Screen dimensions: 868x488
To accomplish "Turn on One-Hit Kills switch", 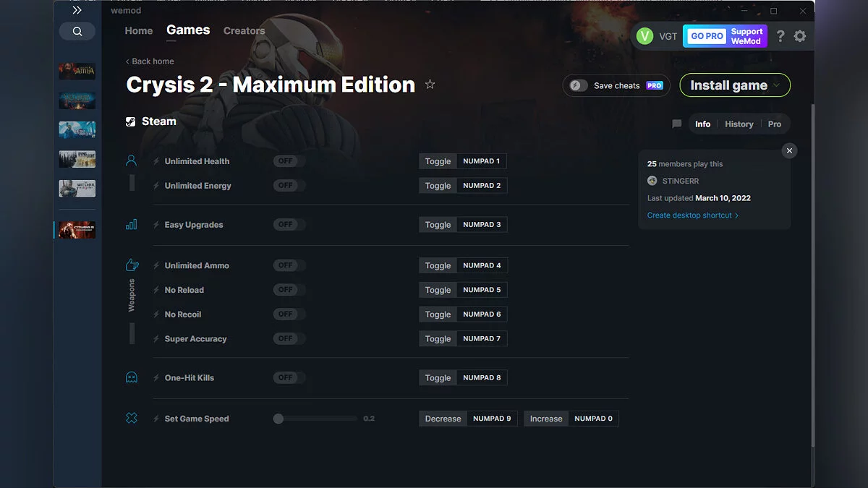I will coord(289,377).
